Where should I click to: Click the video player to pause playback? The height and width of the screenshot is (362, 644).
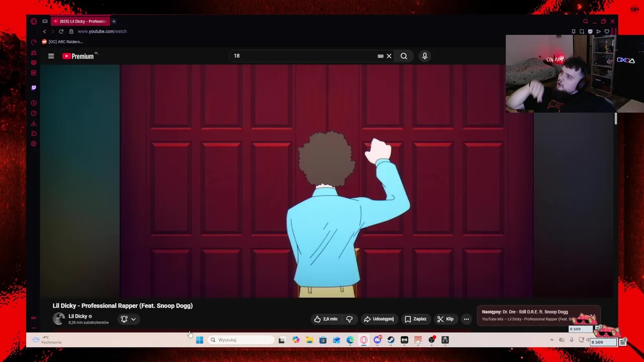(327, 181)
